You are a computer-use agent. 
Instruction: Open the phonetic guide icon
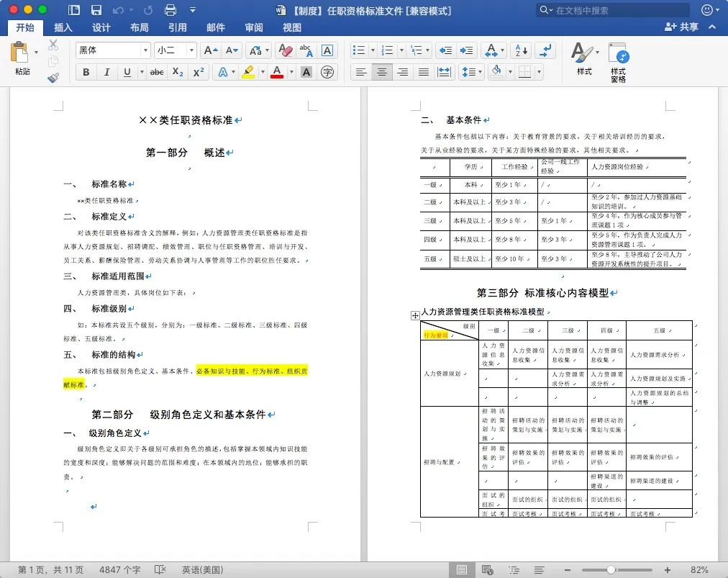(306, 50)
